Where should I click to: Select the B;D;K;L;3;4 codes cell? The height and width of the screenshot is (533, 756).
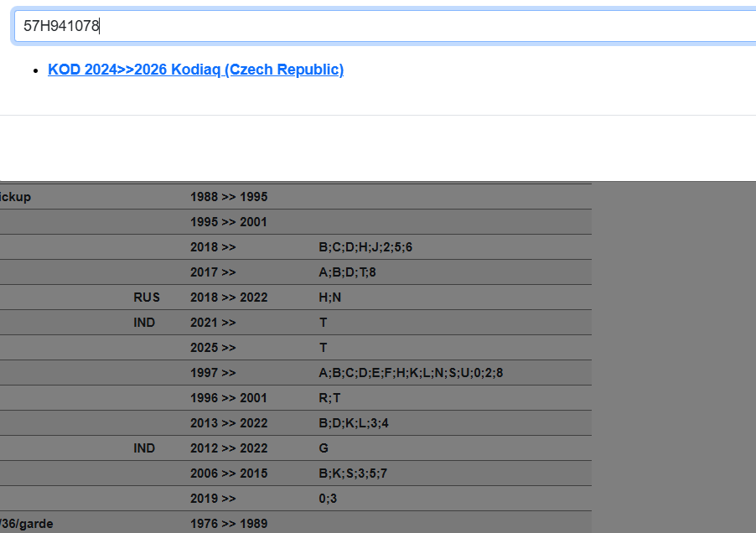click(x=353, y=423)
